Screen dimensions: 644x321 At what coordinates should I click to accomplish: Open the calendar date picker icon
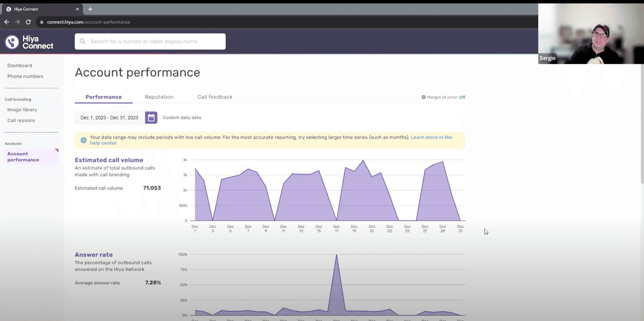[151, 118]
